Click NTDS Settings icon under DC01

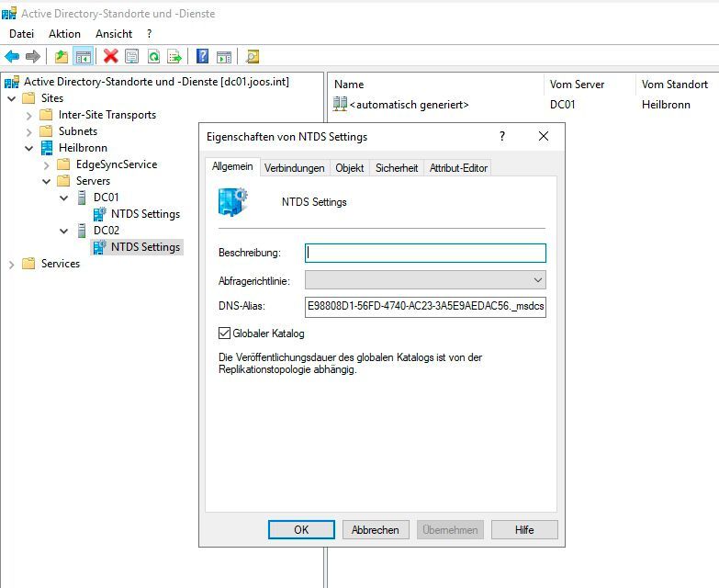pos(99,214)
